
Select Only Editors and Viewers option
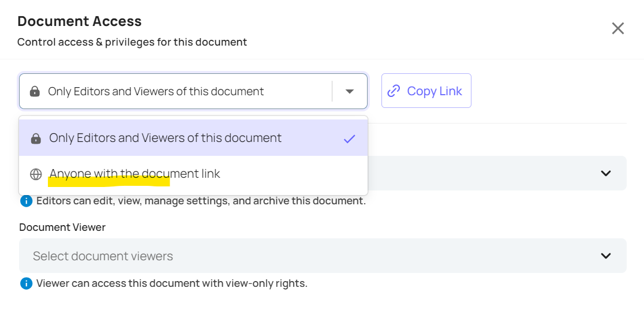pos(193,138)
